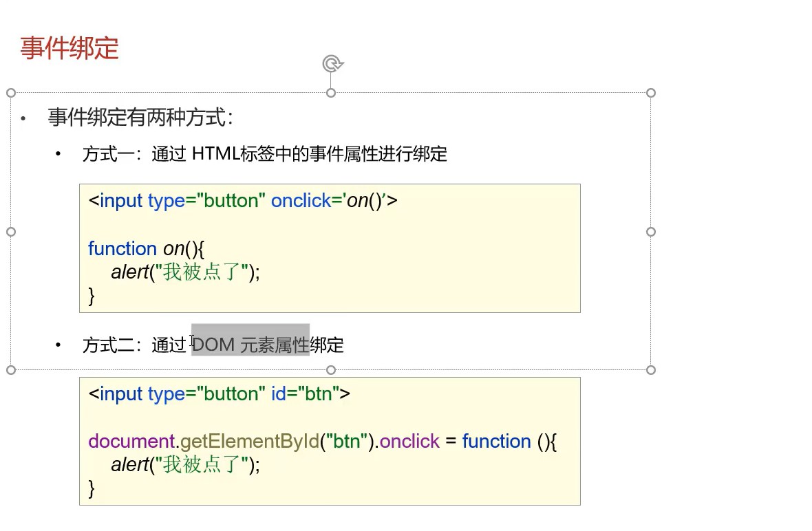
Task: Click the top-left corner resize handle
Action: coord(11,93)
